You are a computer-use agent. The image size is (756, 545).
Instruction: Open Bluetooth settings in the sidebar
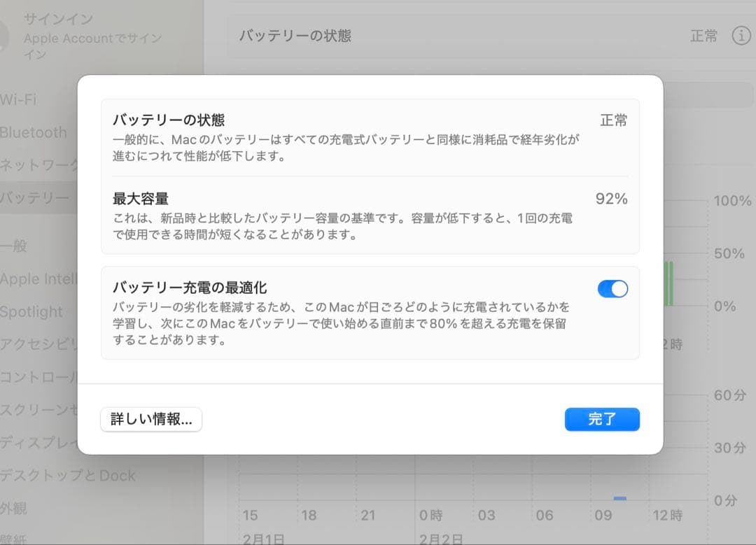click(x=34, y=132)
